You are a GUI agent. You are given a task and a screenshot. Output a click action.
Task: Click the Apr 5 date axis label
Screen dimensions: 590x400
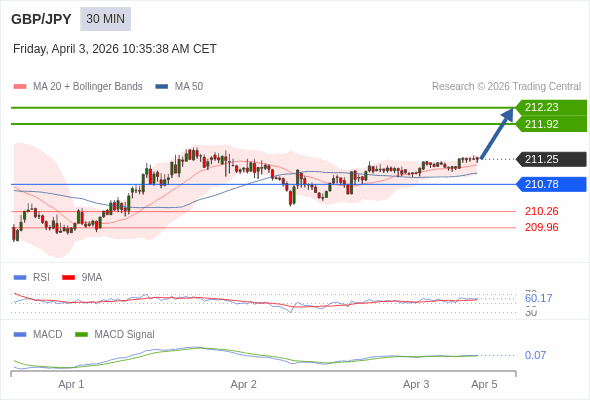484,385
